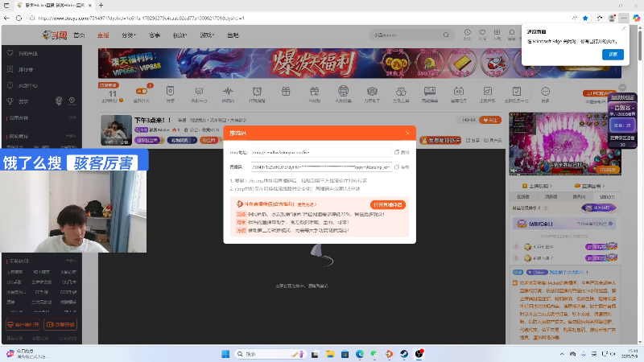Copy the stream key with 复制 button

click(402, 167)
